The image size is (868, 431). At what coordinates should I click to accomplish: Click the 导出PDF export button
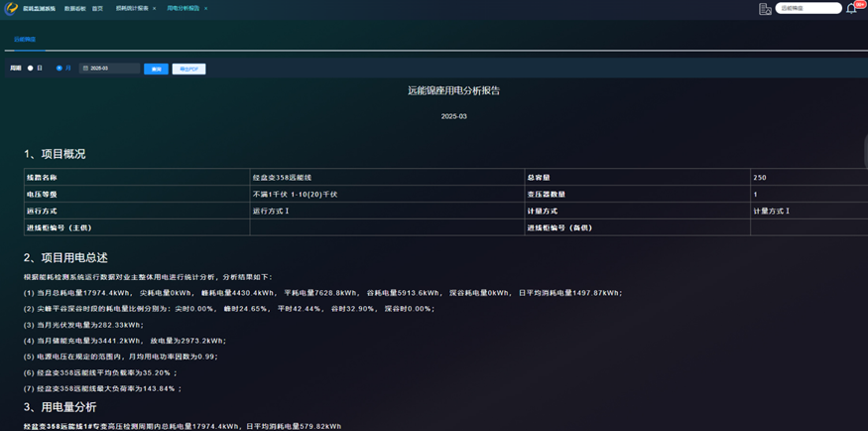pyautogui.click(x=188, y=69)
